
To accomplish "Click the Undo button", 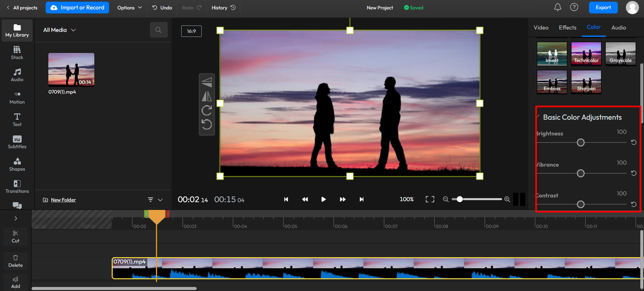I will (x=162, y=8).
